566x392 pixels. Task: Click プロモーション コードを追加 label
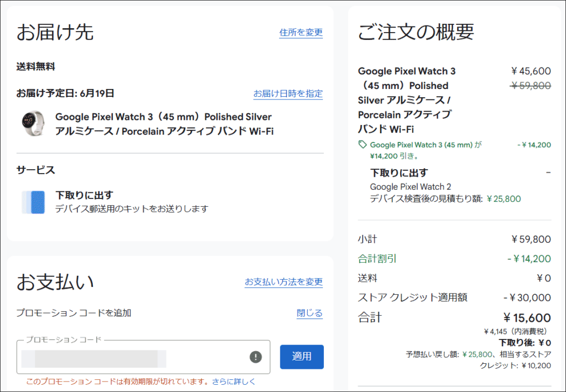pyautogui.click(x=74, y=312)
